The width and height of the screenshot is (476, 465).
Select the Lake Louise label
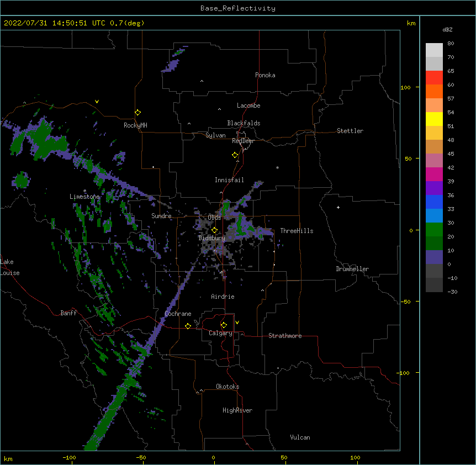9,267
